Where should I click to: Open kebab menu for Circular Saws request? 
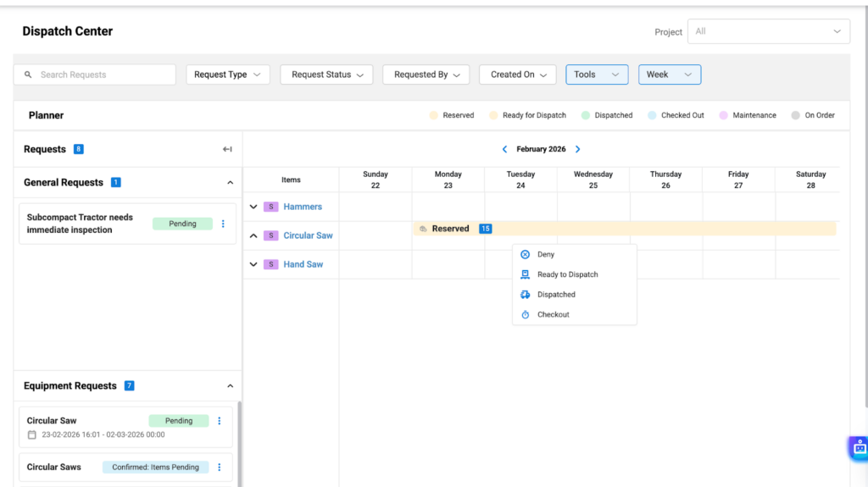(220, 467)
